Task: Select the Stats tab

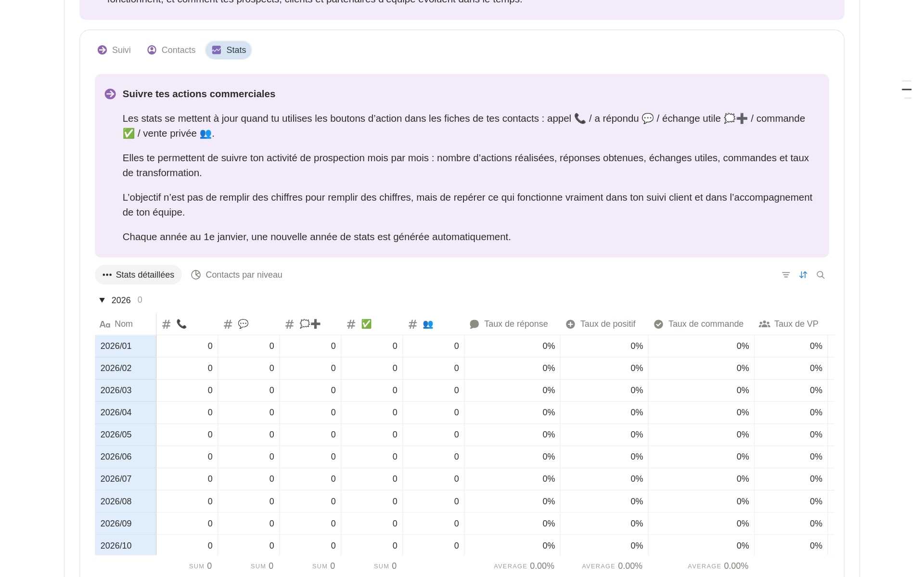Action: [x=229, y=50]
